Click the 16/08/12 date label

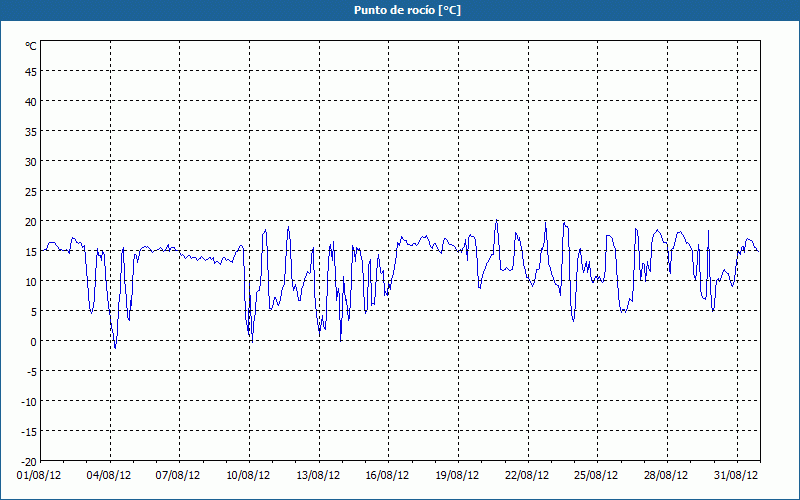pos(387,476)
